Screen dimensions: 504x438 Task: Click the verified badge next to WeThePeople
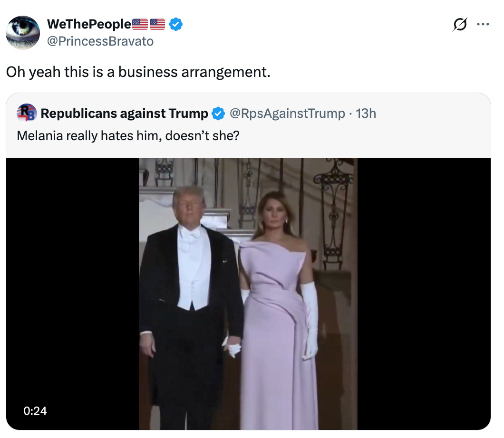point(175,24)
